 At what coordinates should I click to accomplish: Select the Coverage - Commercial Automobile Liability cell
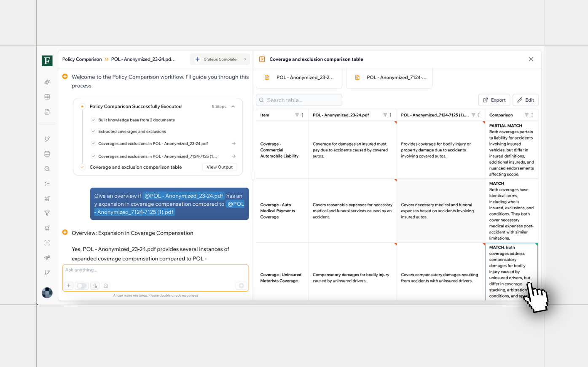[282, 150]
